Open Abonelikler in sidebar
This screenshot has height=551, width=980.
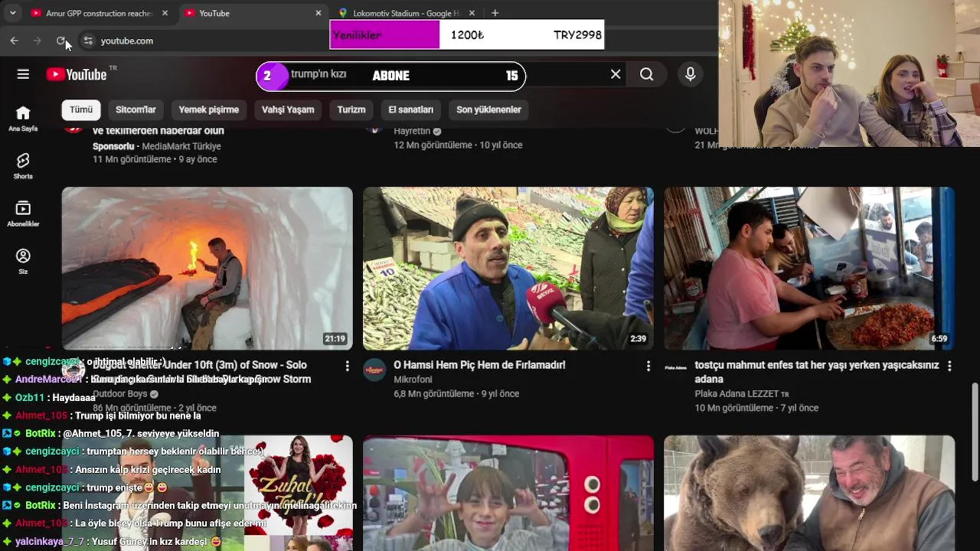pos(23,214)
